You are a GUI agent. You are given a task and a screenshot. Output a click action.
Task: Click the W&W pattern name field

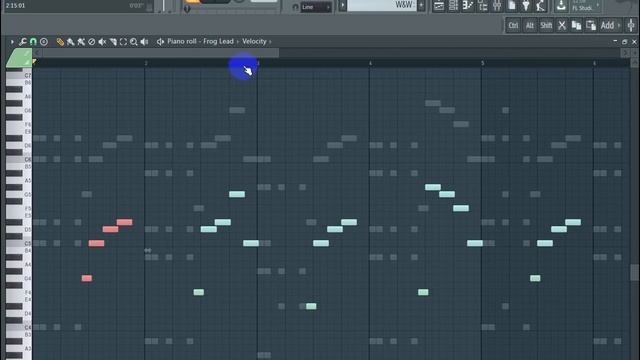(381, 5)
